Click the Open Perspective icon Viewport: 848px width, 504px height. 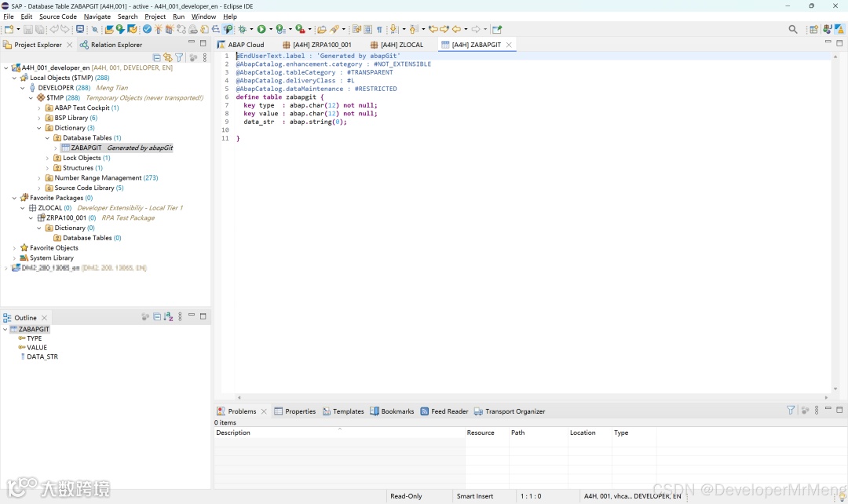[x=813, y=29]
